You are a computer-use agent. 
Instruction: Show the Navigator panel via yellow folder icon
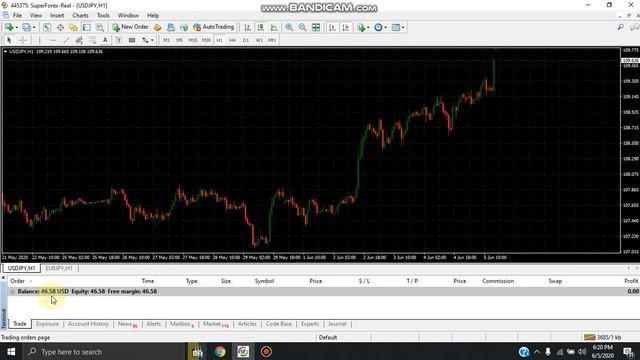point(73,27)
